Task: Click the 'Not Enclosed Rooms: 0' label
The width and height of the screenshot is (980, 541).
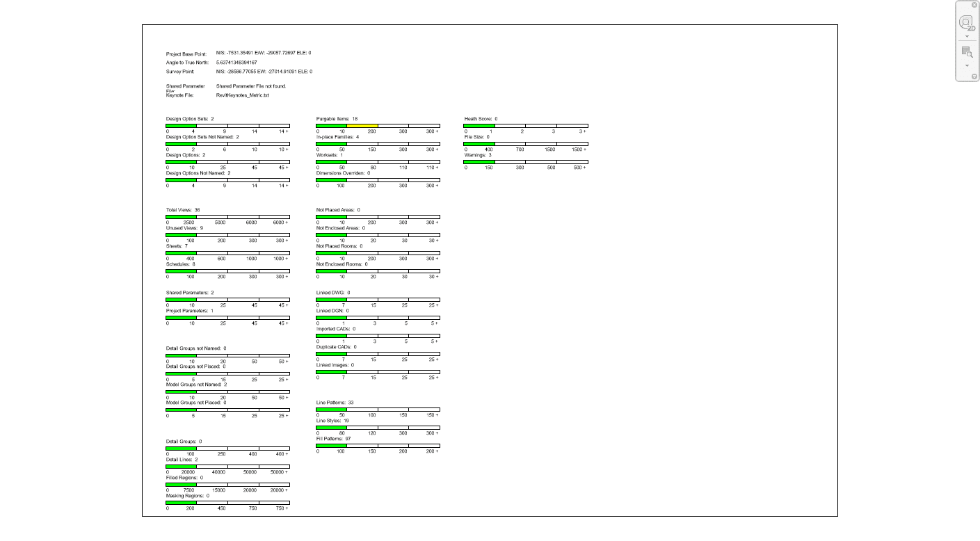Action: [342, 264]
